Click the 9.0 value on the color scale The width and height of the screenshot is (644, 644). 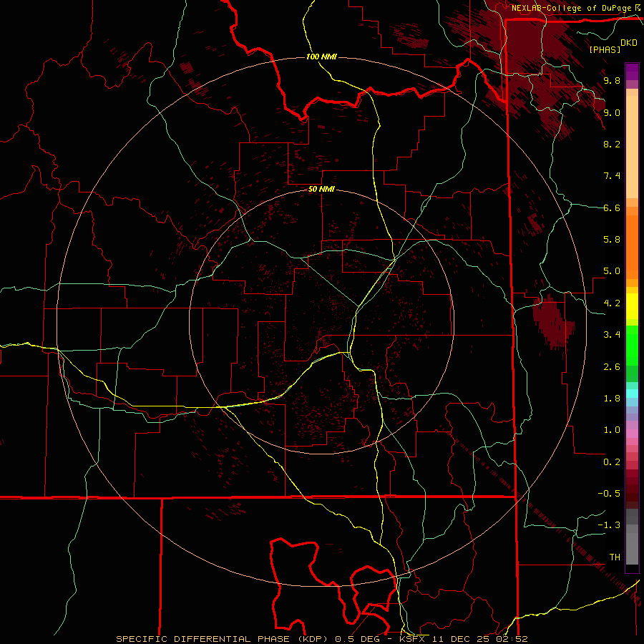[612, 112]
